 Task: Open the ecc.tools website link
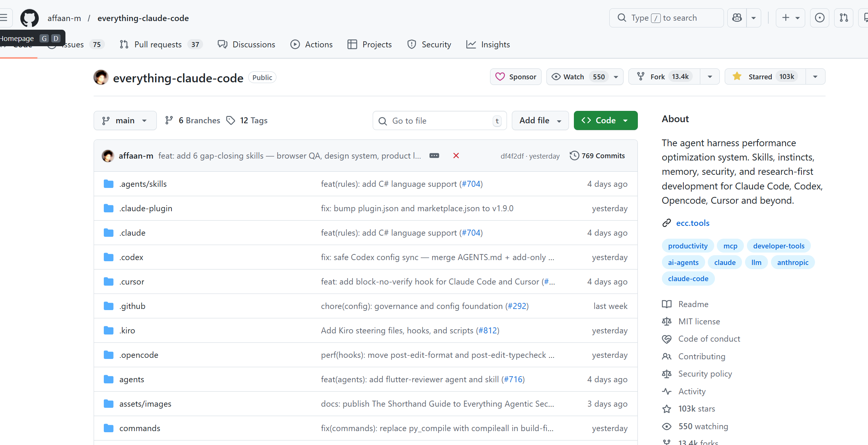[692, 223]
